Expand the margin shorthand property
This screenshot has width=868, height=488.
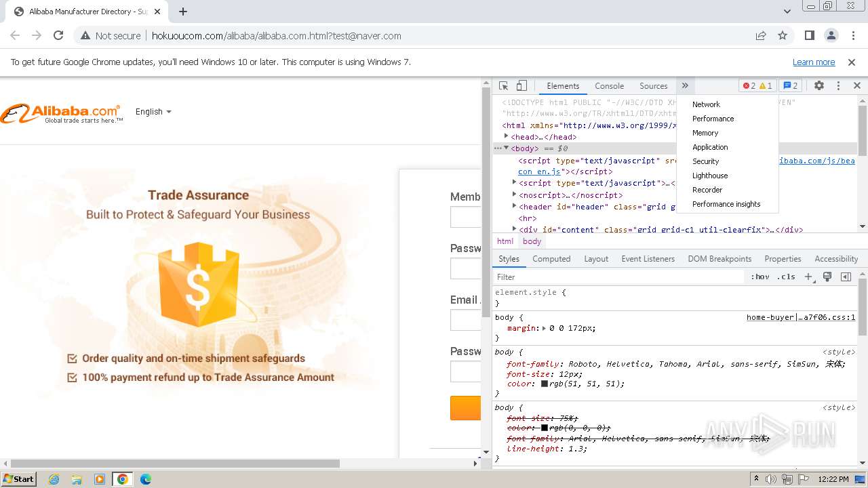(x=544, y=328)
